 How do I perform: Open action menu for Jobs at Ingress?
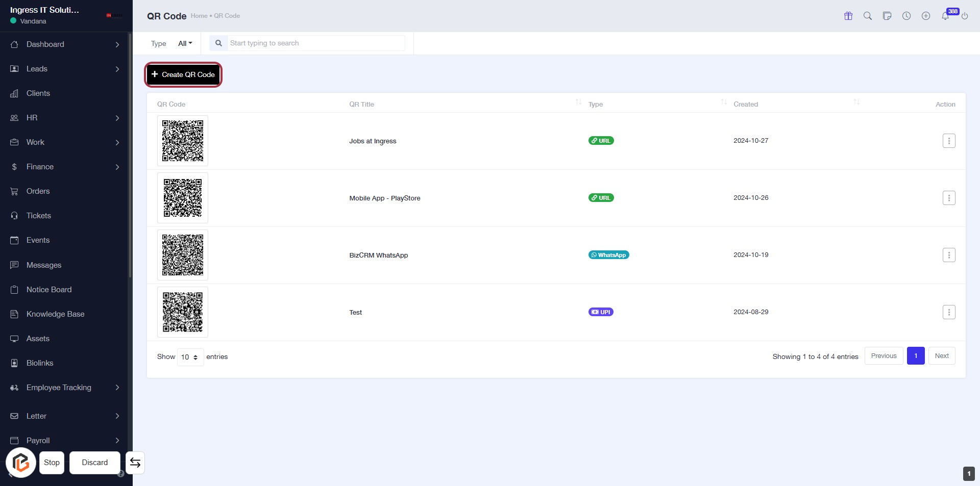[x=949, y=141]
